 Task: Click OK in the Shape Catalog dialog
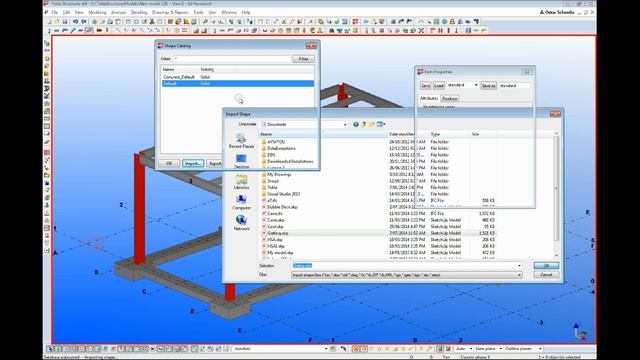pos(169,163)
